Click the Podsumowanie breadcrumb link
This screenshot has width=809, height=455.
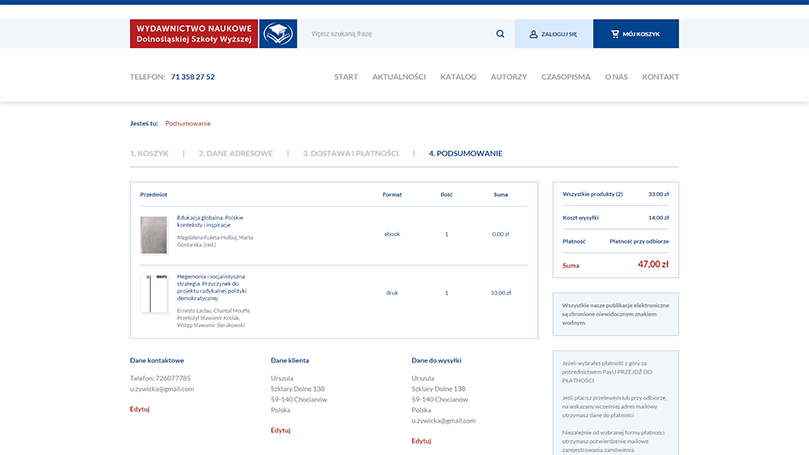pos(188,123)
